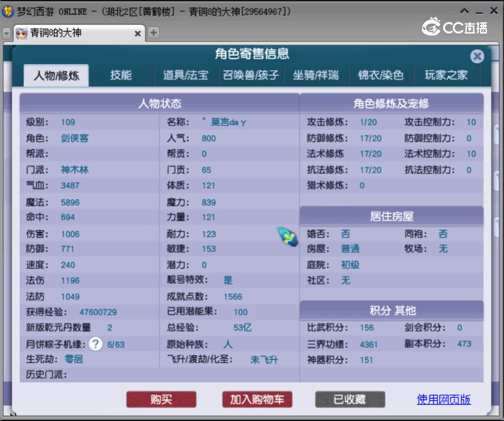This screenshot has width=504, height=421.
Task: Open the 锦衣/染色 tab
Action: [381, 75]
